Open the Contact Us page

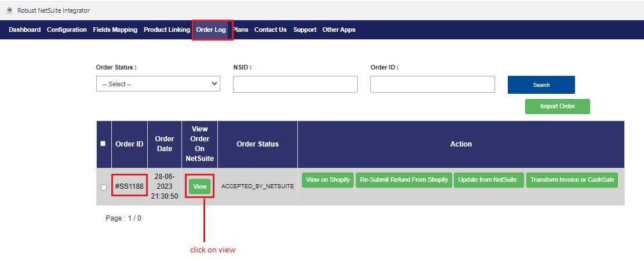point(270,30)
